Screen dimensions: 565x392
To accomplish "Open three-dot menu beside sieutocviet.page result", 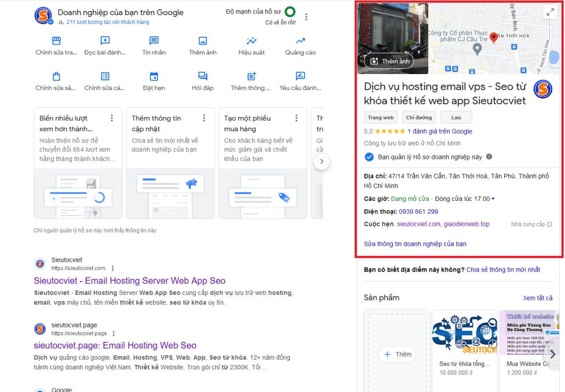I will [113, 333].
